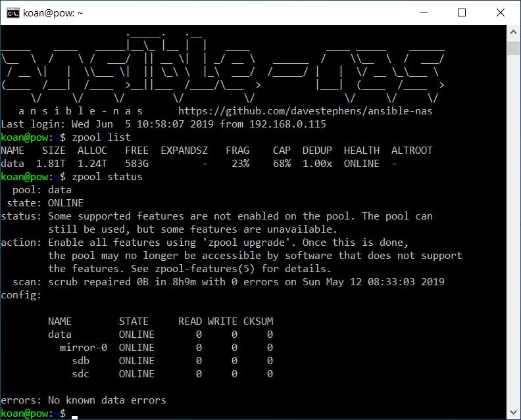The height and width of the screenshot is (420, 521).
Task: Click the 'pool: data' line
Action: pos(42,190)
